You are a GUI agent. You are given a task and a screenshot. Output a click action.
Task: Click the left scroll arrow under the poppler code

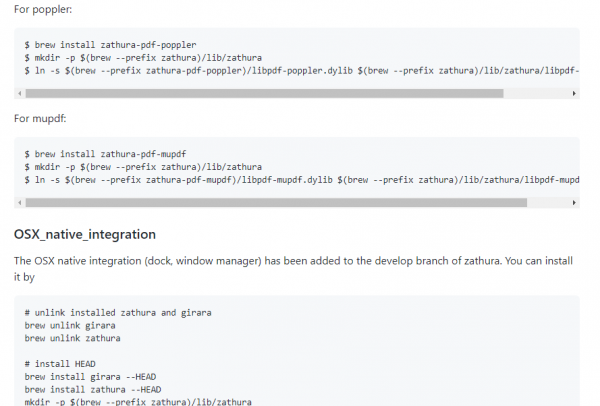[x=18, y=93]
